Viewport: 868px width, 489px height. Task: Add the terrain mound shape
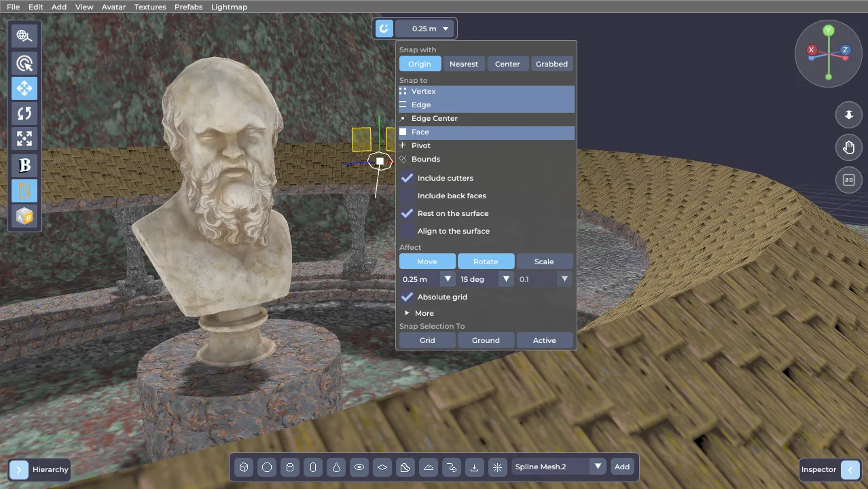coord(429,467)
